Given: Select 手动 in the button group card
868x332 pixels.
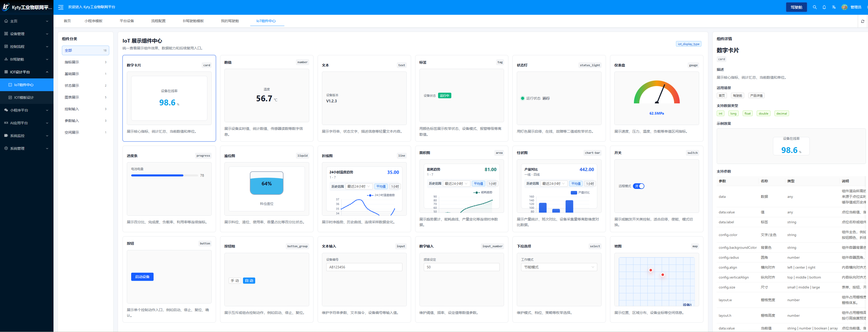Looking at the screenshot, I should pos(235,281).
